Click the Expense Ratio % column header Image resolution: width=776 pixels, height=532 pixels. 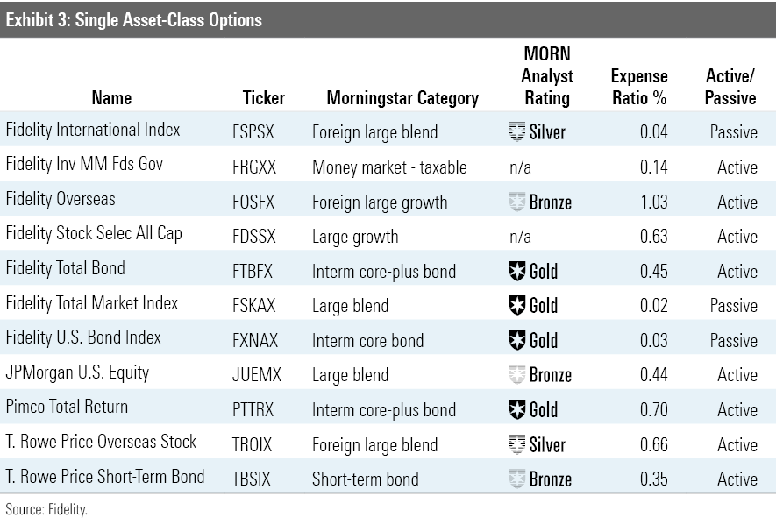click(639, 87)
